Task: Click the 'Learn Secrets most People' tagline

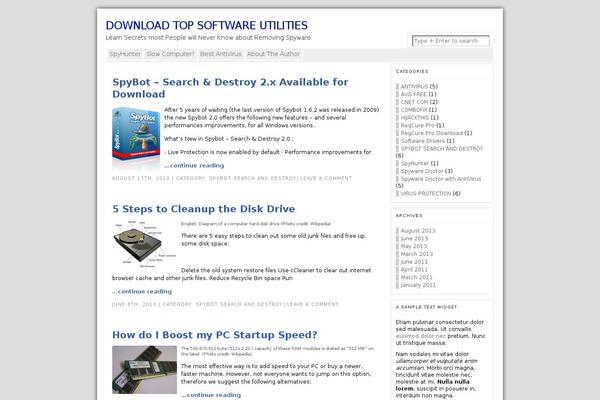Action: pos(208,38)
